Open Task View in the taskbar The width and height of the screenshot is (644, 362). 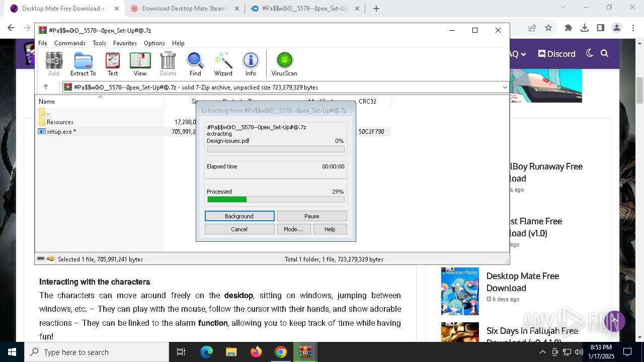pos(181,352)
